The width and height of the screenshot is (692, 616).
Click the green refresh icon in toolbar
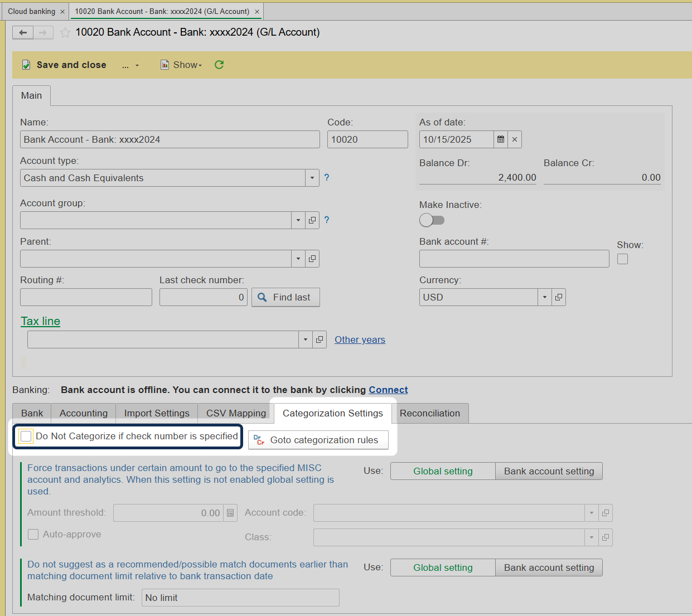(219, 65)
